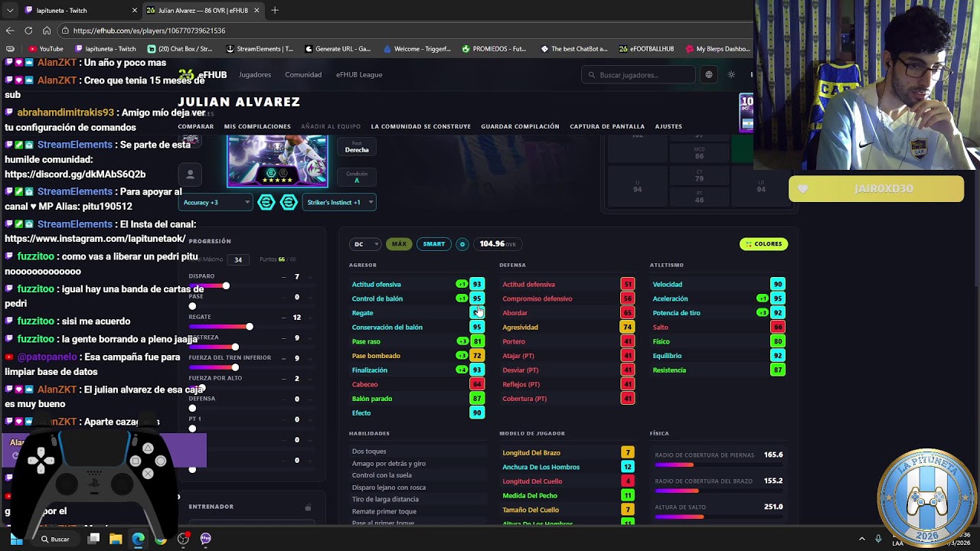Click the eFHUB logo
Image resolution: width=980 pixels, height=551 pixels.
[x=203, y=75]
